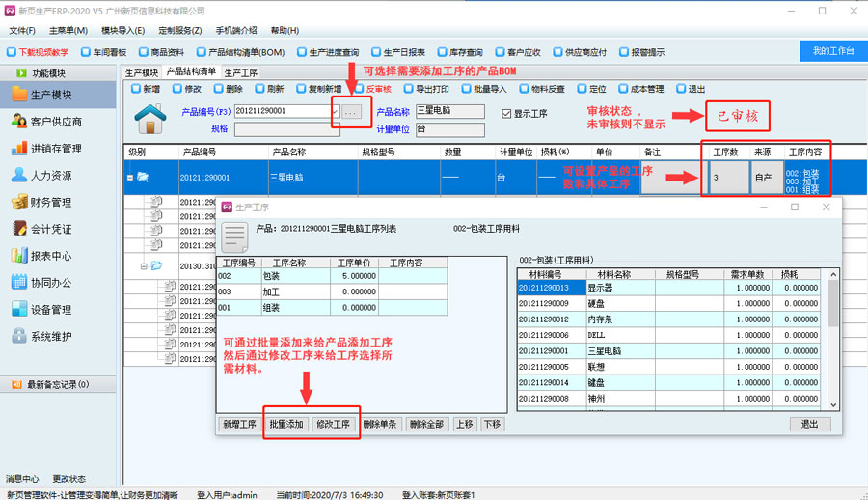This screenshot has height=500, width=868.
Task: Open 协同办公 calendar icon
Action: [19, 282]
